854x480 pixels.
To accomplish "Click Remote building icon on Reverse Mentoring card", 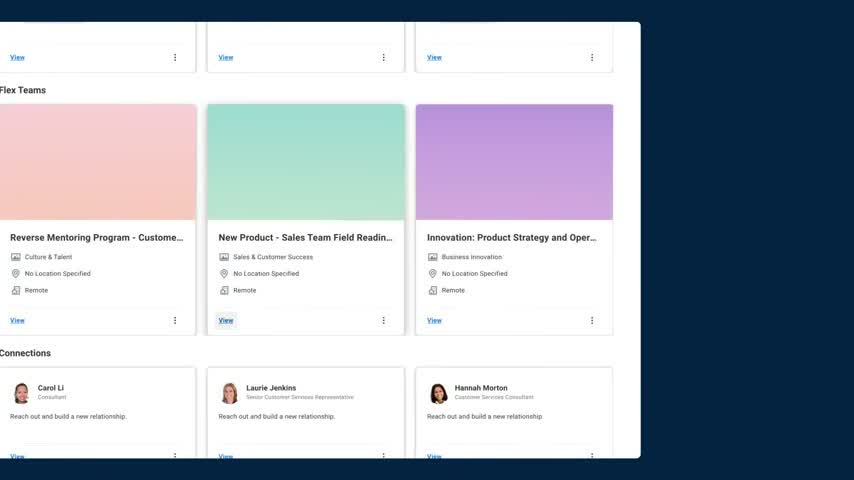I will pos(16,290).
